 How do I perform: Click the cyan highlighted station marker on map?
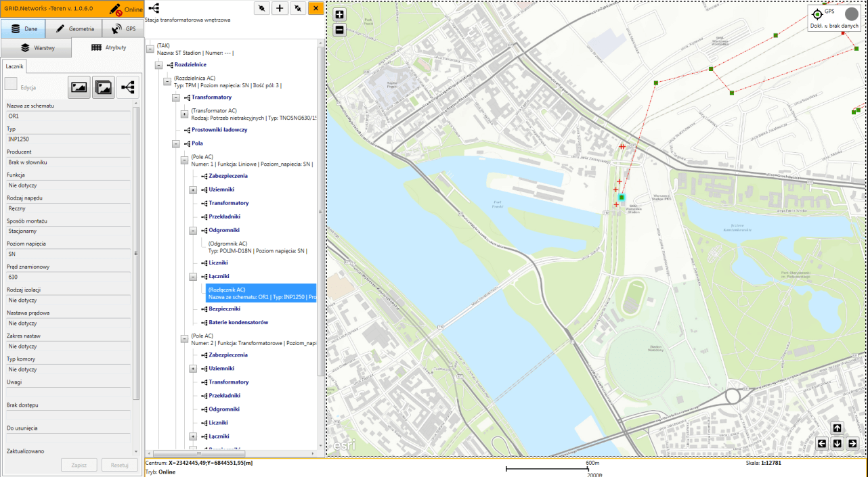pyautogui.click(x=621, y=198)
